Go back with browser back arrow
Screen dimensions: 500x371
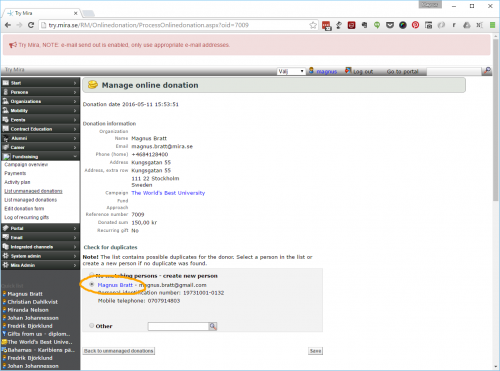pos(8,25)
